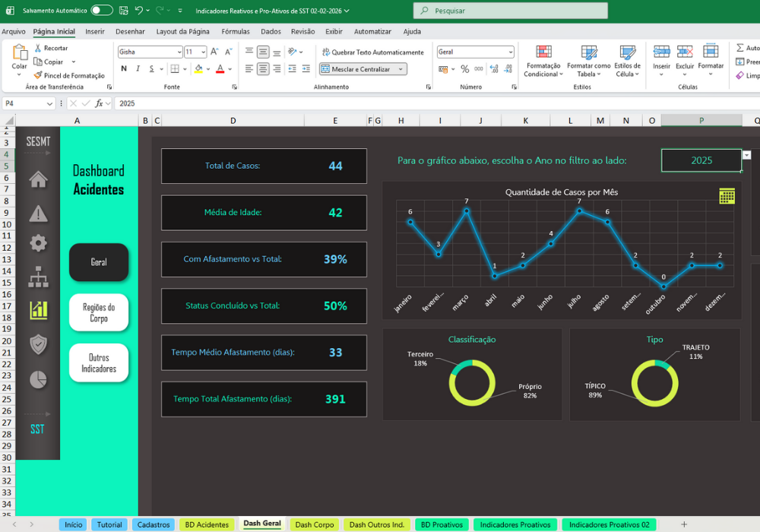Click the Pesquisar search box
760x532 pixels.
point(511,10)
